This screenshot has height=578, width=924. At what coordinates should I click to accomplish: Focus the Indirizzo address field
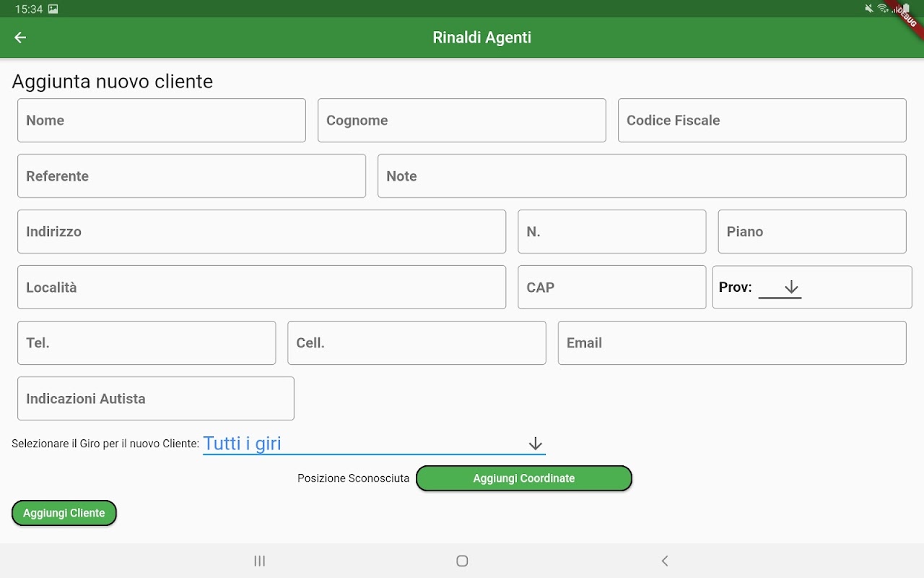[x=261, y=232]
